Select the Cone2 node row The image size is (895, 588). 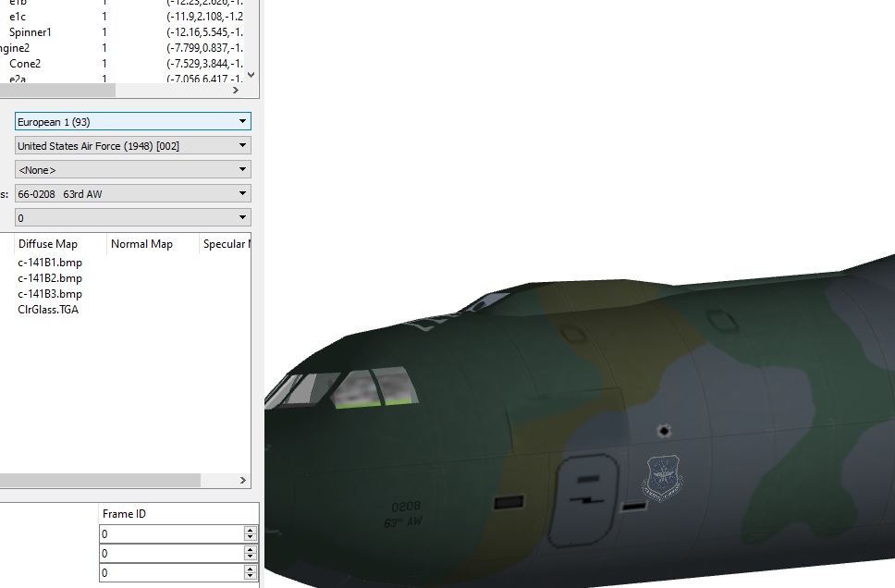tap(121, 64)
